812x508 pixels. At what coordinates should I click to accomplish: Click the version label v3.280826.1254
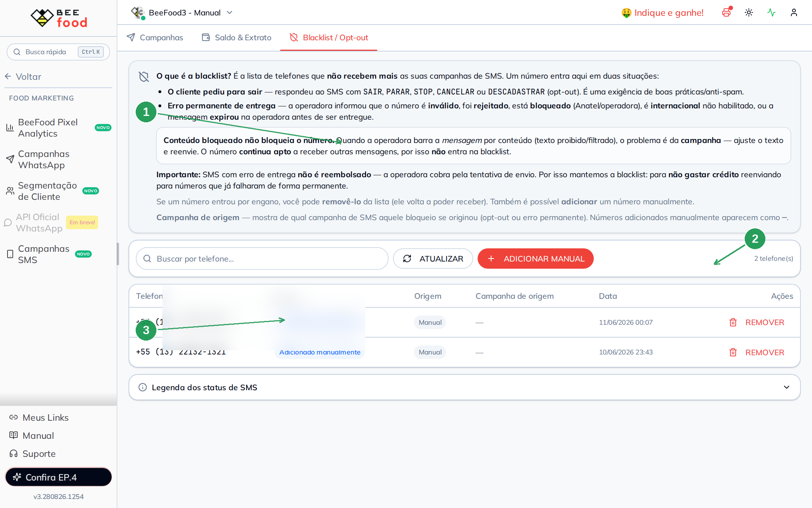58,497
